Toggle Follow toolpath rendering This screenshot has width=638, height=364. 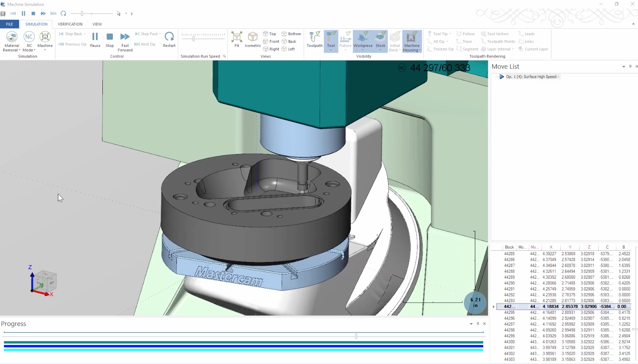(466, 34)
